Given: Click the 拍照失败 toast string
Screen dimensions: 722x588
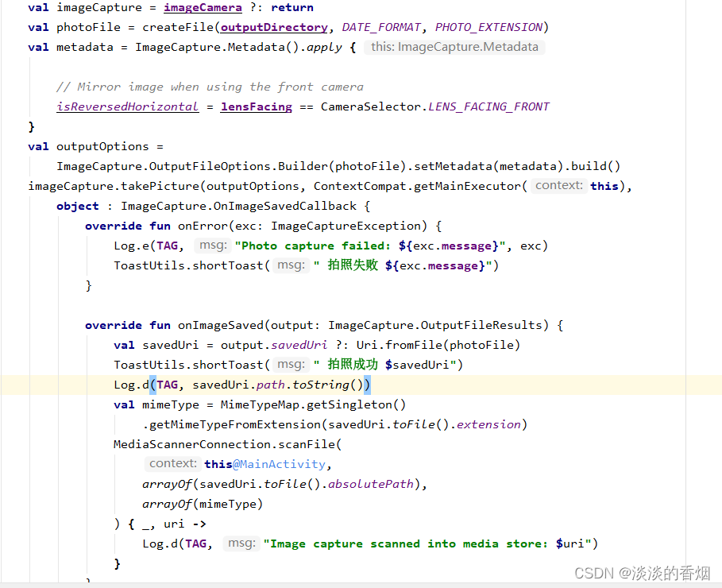Looking at the screenshot, I should [353, 265].
